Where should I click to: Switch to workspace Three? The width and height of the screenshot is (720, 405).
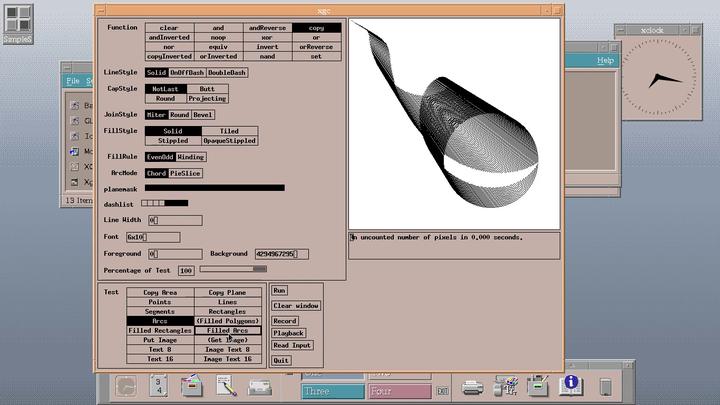[x=331, y=392]
